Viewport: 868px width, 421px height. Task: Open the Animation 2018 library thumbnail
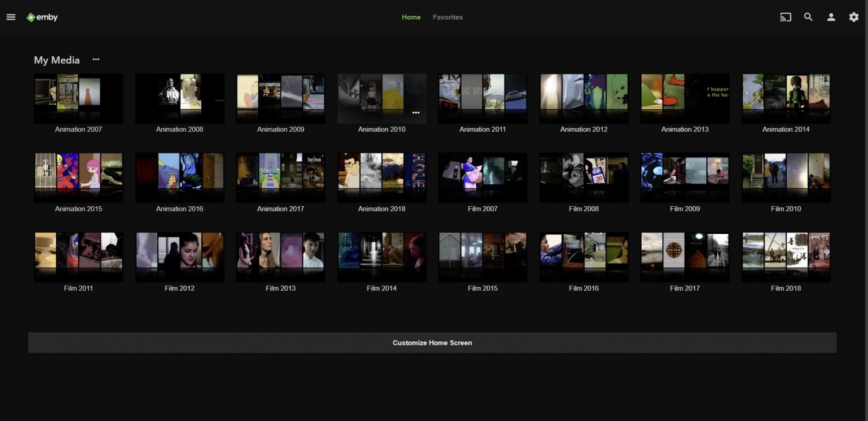point(381,177)
